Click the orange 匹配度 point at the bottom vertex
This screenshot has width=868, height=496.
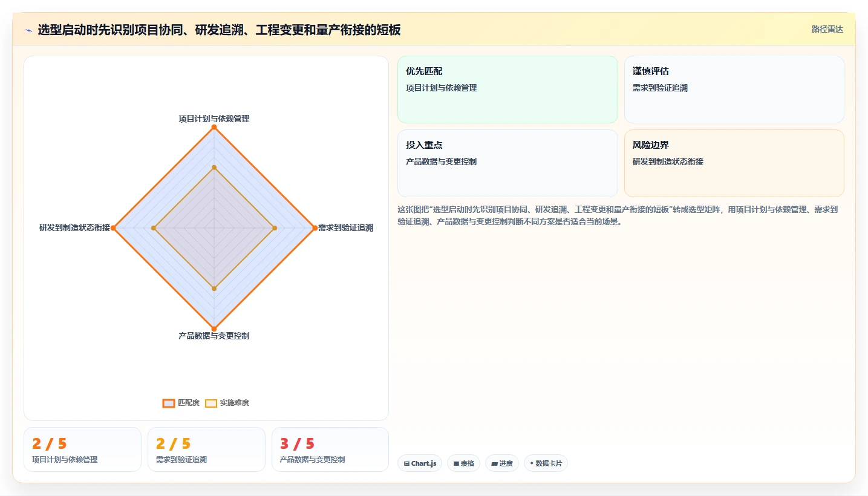tap(214, 329)
